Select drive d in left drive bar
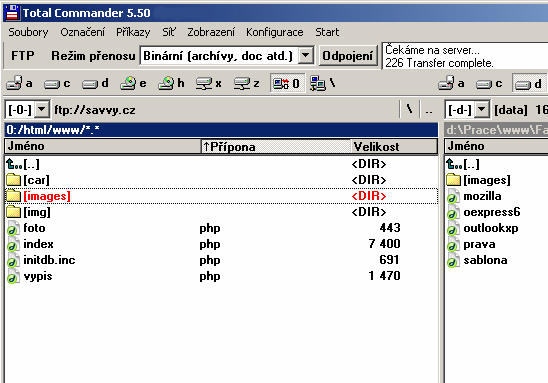This screenshot has height=383, width=548. click(95, 83)
